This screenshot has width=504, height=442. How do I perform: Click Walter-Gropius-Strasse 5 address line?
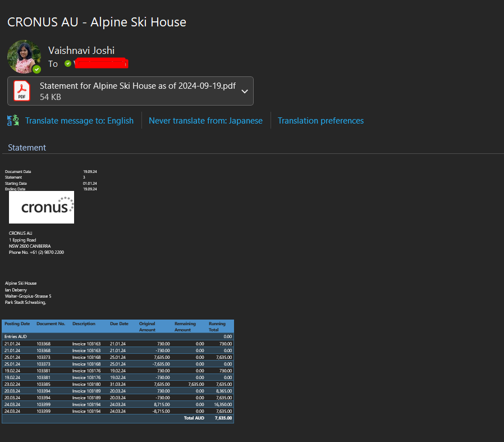point(28,296)
